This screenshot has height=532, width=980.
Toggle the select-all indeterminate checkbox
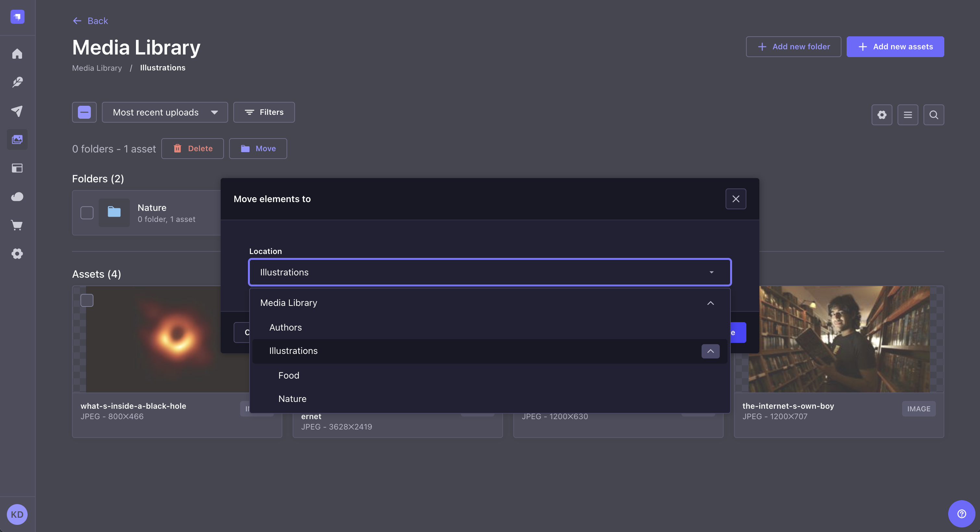point(84,112)
